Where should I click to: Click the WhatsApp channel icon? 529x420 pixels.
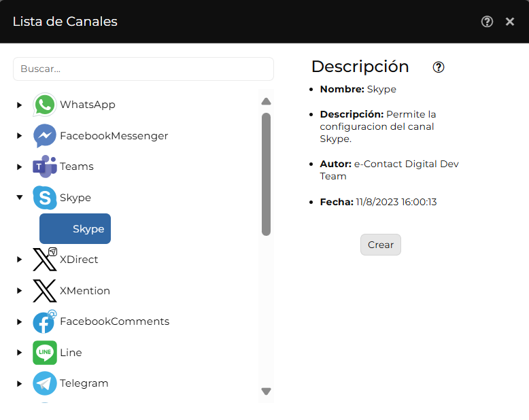tap(44, 105)
